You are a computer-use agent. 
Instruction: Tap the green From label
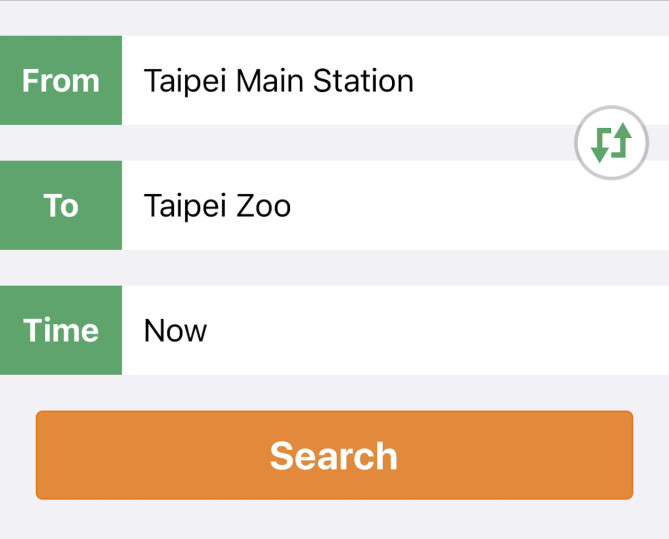[61, 81]
